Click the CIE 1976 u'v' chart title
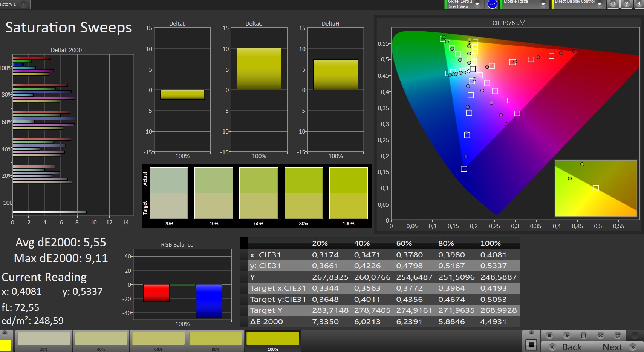644x352 pixels. (x=508, y=23)
